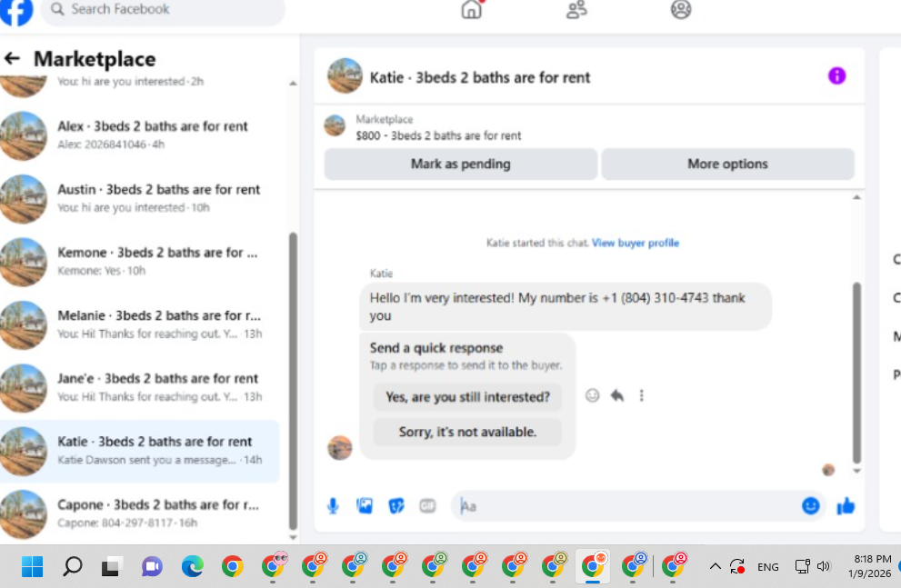Choose a sticker icon in composer

(395, 506)
